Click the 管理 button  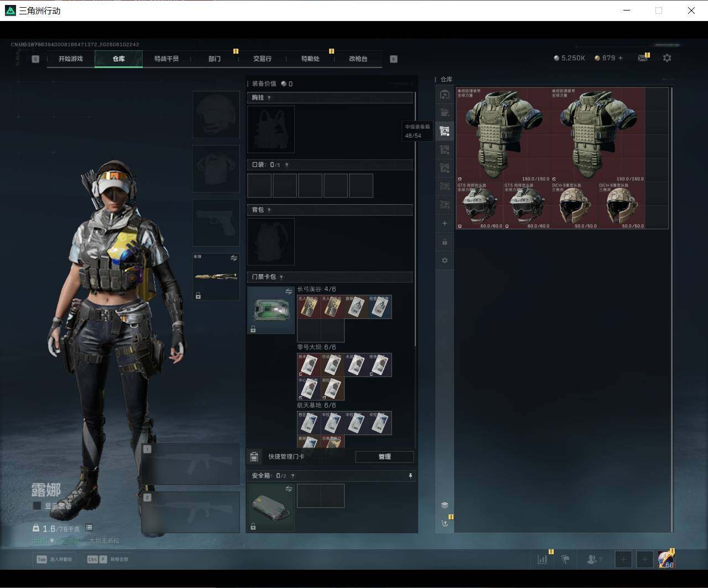(384, 457)
